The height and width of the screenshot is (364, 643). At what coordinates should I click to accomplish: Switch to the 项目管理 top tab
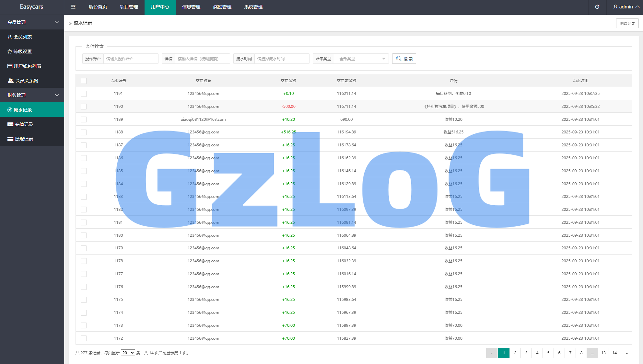pyautogui.click(x=129, y=7)
